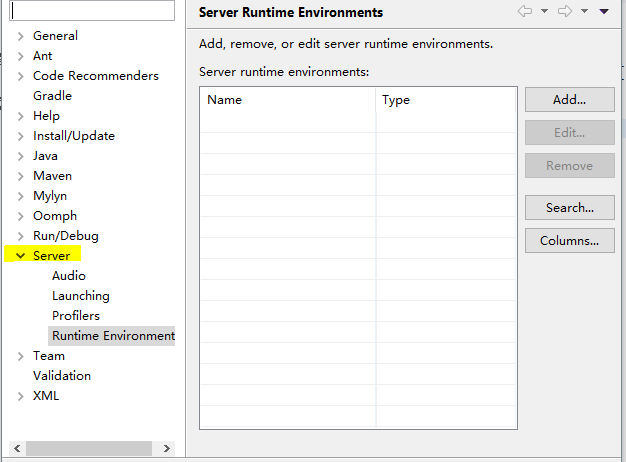Expand the Java preferences node
The image size is (626, 462).
coord(20,156)
